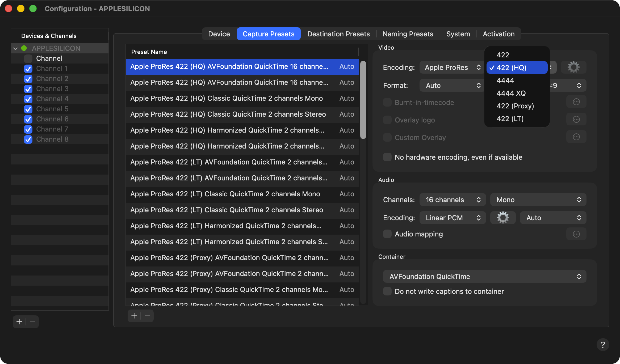The width and height of the screenshot is (620, 364).
Task: Open the Mono audio layout dropdown
Action: coord(538,200)
